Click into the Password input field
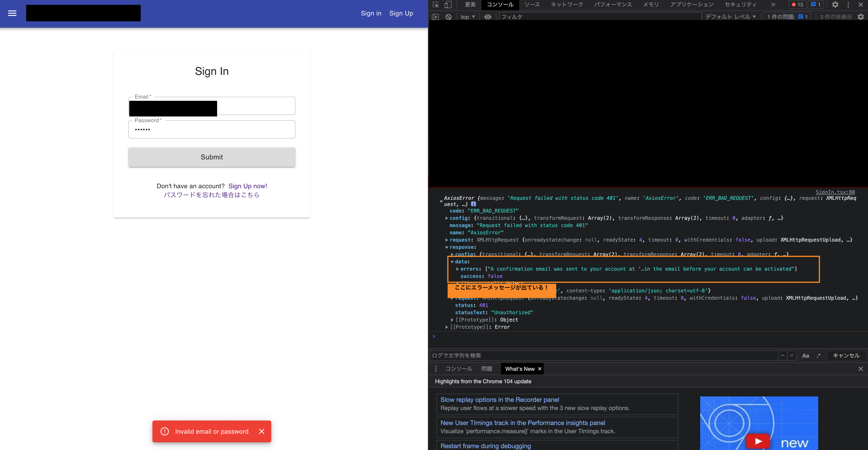The height and width of the screenshot is (450, 868). coord(212,130)
